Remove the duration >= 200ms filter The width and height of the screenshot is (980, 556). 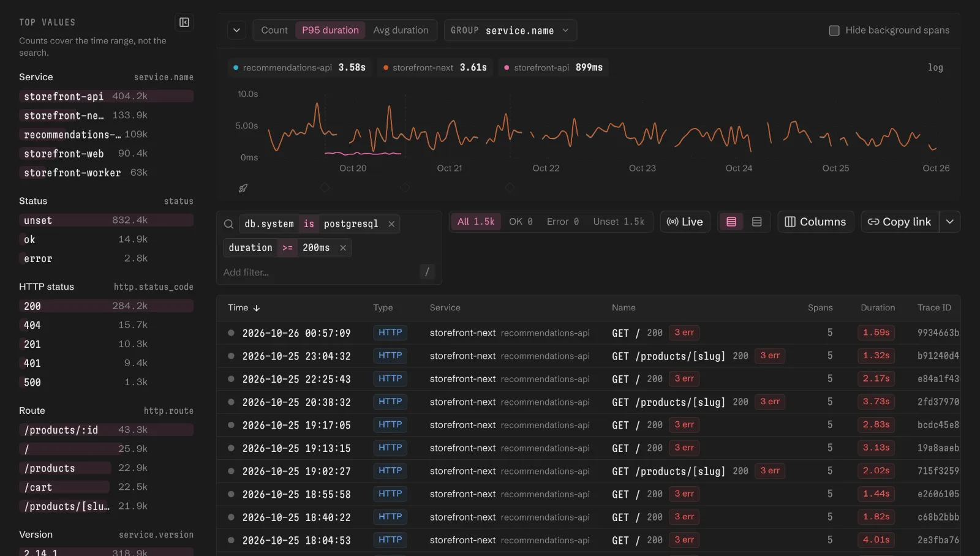(x=343, y=248)
